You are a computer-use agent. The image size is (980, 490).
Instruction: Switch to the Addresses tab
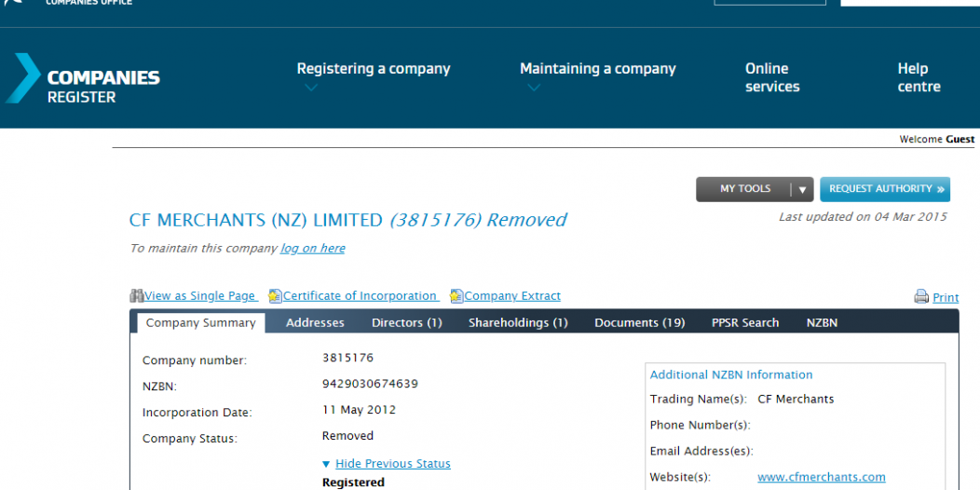point(315,323)
